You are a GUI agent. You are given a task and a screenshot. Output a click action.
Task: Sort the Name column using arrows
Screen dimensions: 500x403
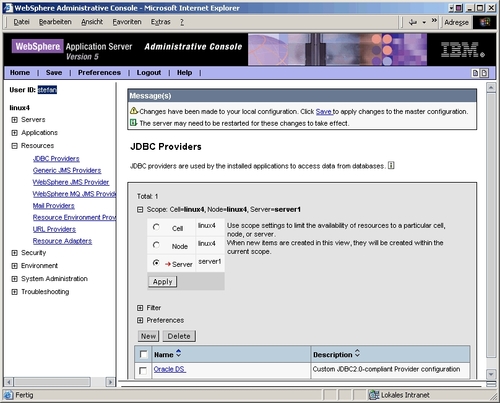pyautogui.click(x=178, y=353)
